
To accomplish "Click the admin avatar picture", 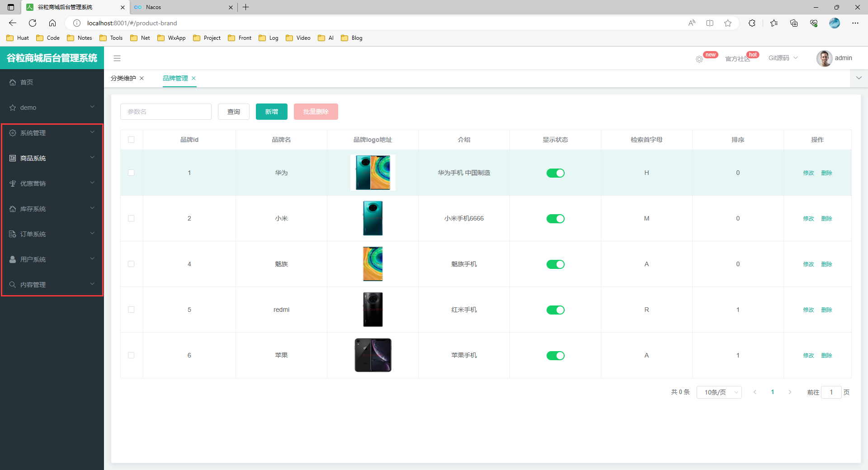I will [824, 58].
